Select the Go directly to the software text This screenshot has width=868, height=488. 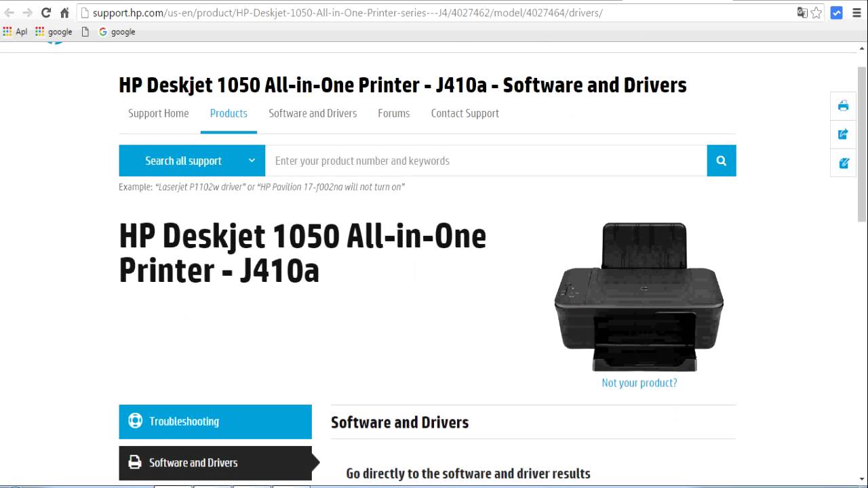point(468,474)
